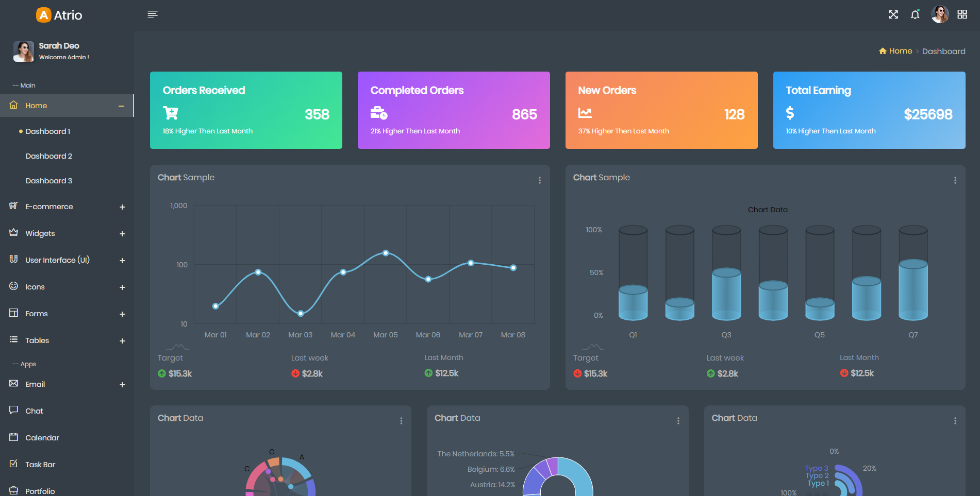Click the Portfolio briefcase icon in sidebar
This screenshot has width=980, height=496.
(x=14, y=490)
